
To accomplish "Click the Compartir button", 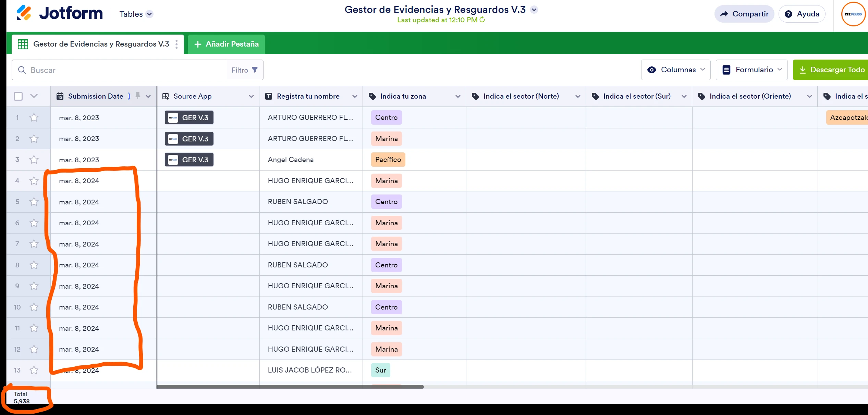I will click(x=744, y=14).
